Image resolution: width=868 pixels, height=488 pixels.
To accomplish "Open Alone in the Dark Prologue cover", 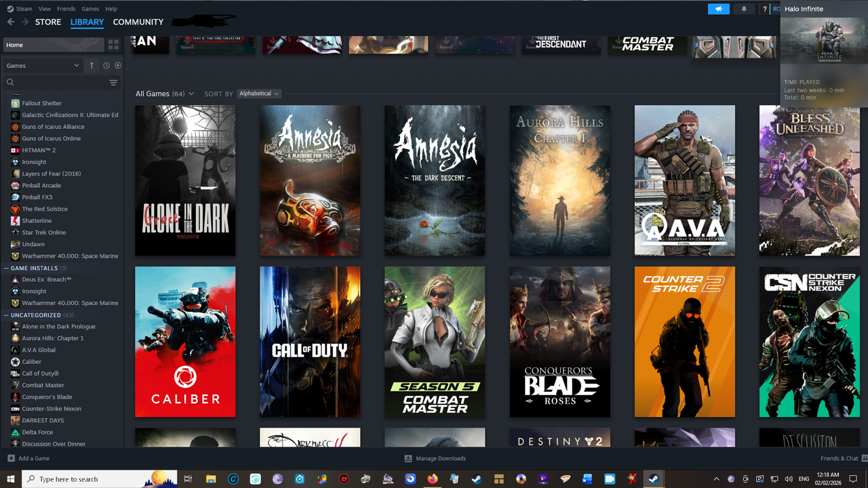I will [x=185, y=180].
